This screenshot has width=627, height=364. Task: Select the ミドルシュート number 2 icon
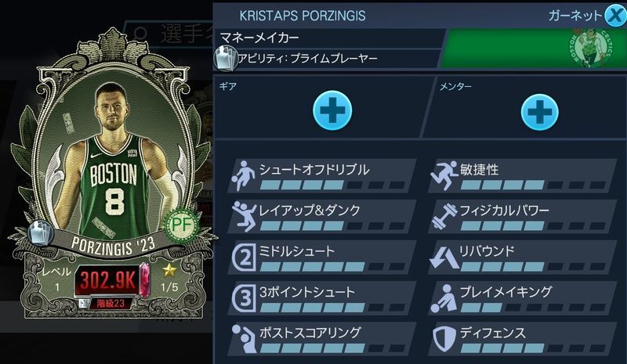pos(244,258)
